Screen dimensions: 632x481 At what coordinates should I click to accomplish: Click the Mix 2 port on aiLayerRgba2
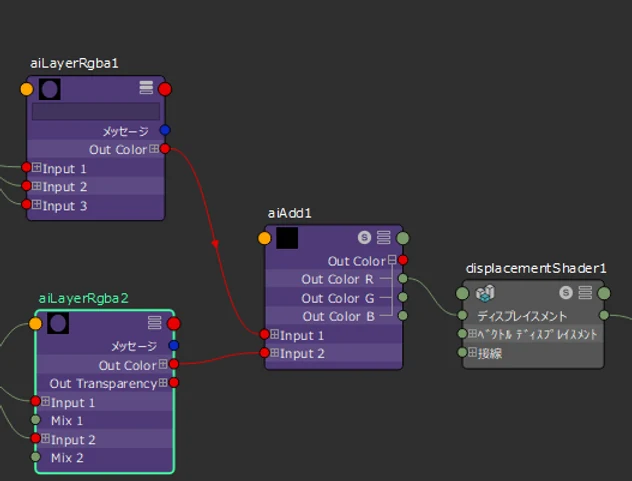click(x=35, y=457)
